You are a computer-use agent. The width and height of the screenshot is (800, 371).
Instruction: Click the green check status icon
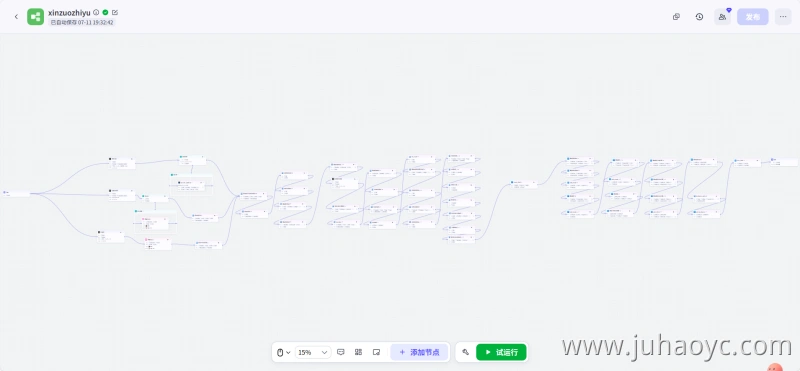(105, 12)
